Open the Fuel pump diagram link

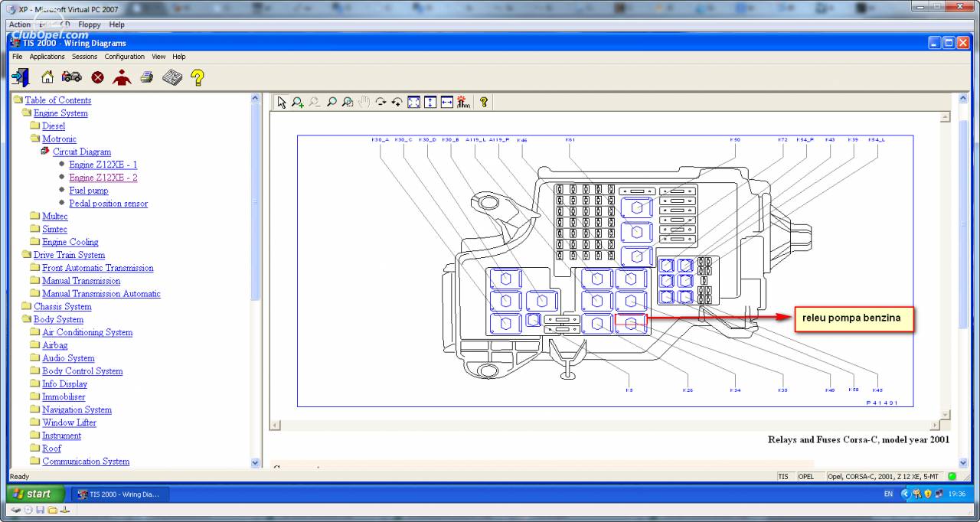pyautogui.click(x=89, y=191)
